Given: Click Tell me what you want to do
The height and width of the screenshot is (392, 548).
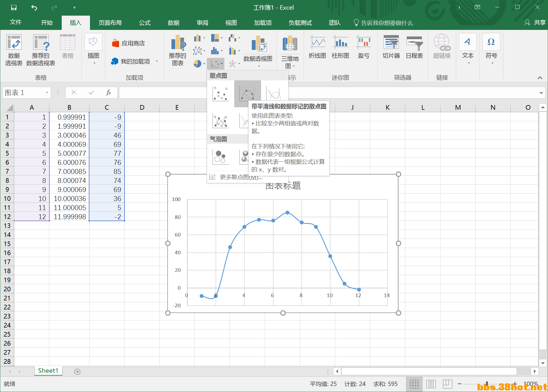Looking at the screenshot, I should 383,23.
